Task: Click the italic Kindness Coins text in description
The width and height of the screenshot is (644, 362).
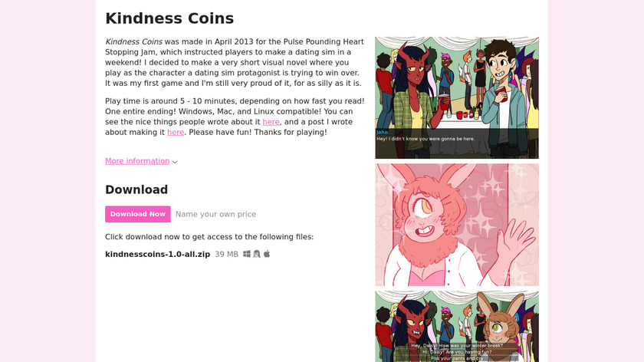Action: pyautogui.click(x=133, y=42)
